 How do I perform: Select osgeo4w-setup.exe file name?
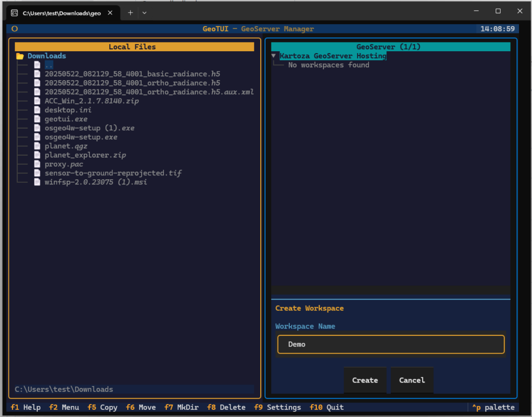tap(81, 137)
